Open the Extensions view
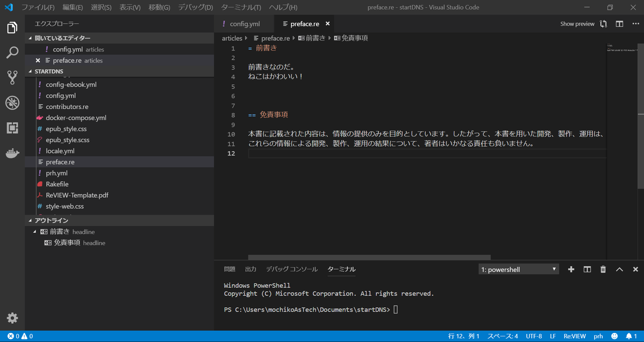 [12, 128]
